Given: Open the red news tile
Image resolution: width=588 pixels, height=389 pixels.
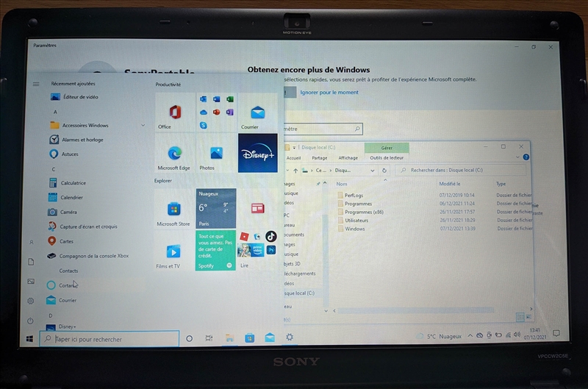Looking at the screenshot, I should click(258, 209).
